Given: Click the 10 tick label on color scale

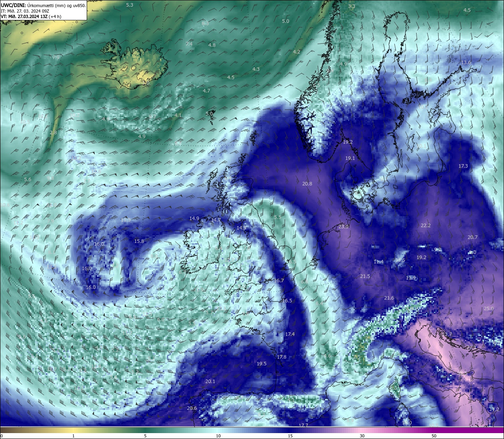Looking at the screenshot, I should [218, 436].
